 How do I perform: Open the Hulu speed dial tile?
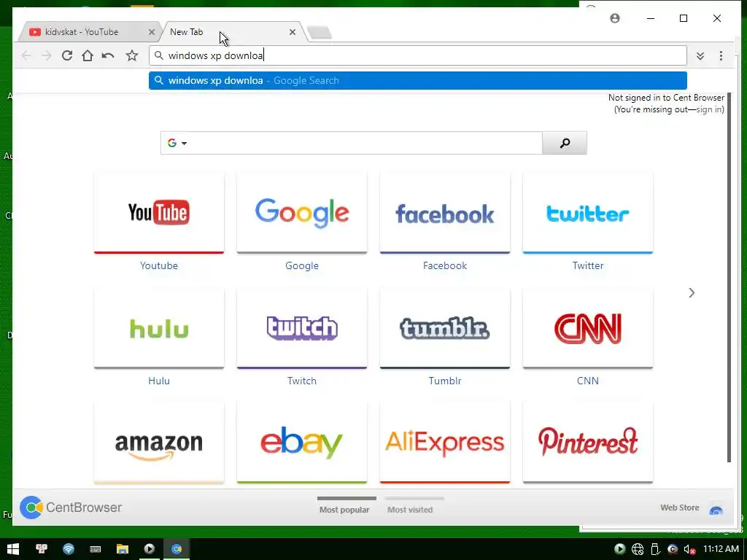click(158, 327)
